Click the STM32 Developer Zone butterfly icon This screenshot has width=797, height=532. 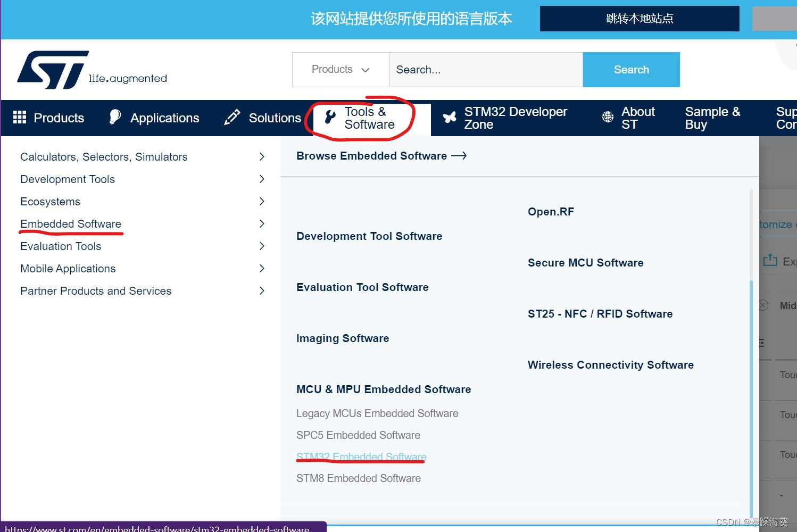(x=450, y=118)
